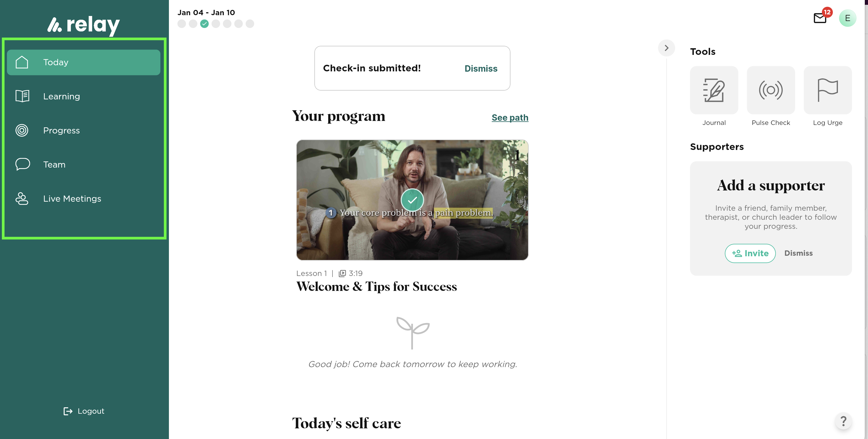Image resolution: width=868 pixels, height=439 pixels.
Task: Open the Pulse Check tool
Action: click(x=770, y=90)
